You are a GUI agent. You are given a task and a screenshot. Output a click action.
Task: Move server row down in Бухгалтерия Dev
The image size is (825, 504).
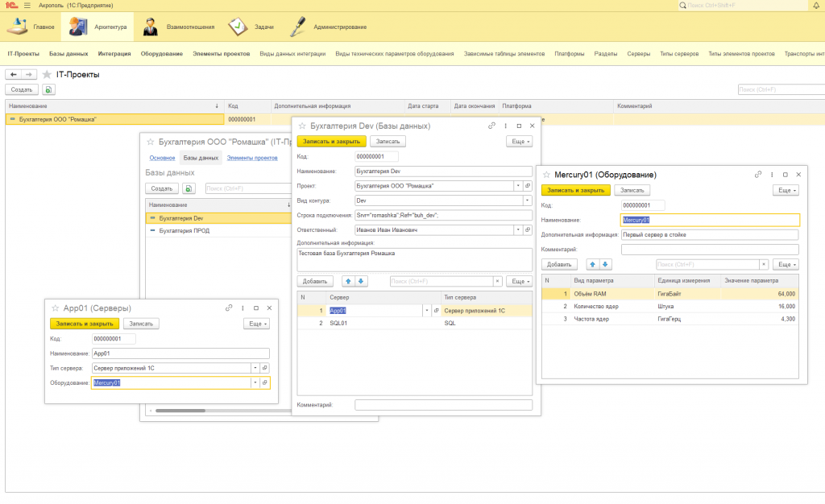(361, 281)
